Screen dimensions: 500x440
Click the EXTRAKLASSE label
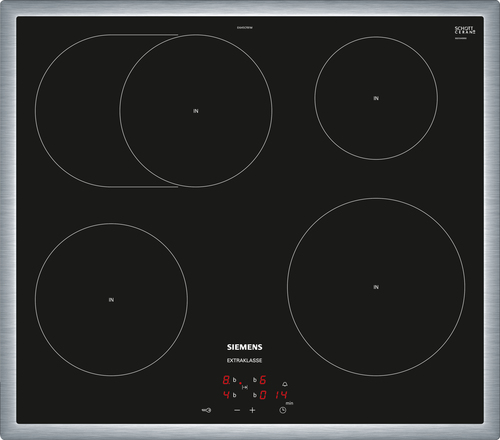pyautogui.click(x=245, y=360)
